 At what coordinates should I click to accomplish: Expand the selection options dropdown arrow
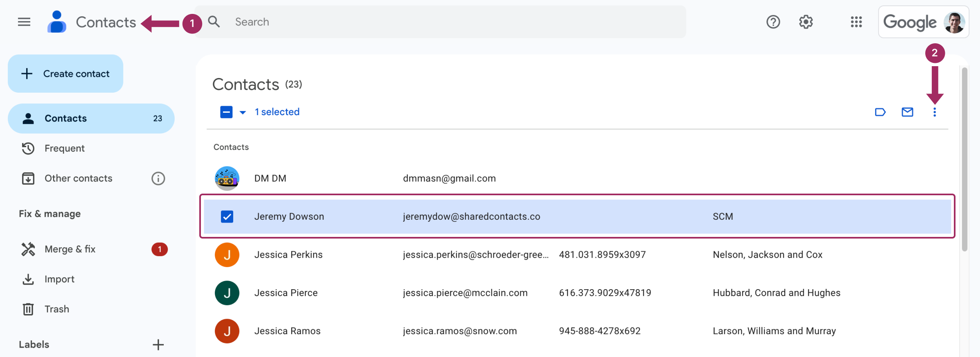click(x=243, y=112)
